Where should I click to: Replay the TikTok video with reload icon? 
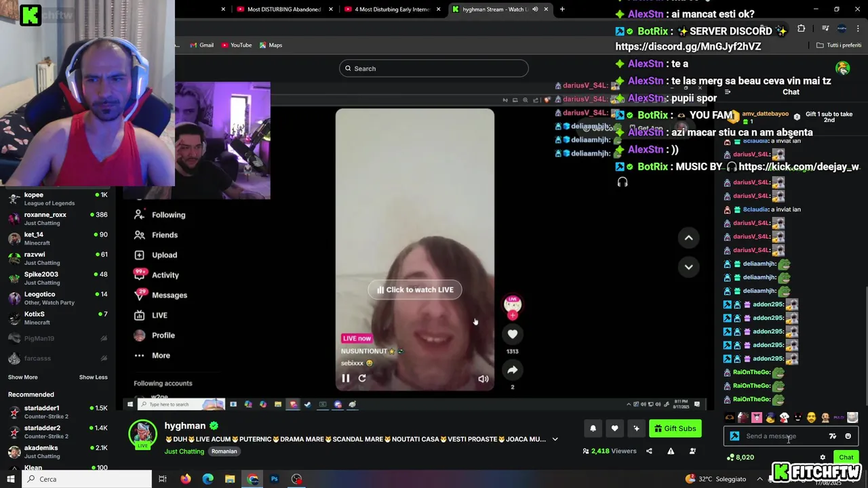pos(362,378)
